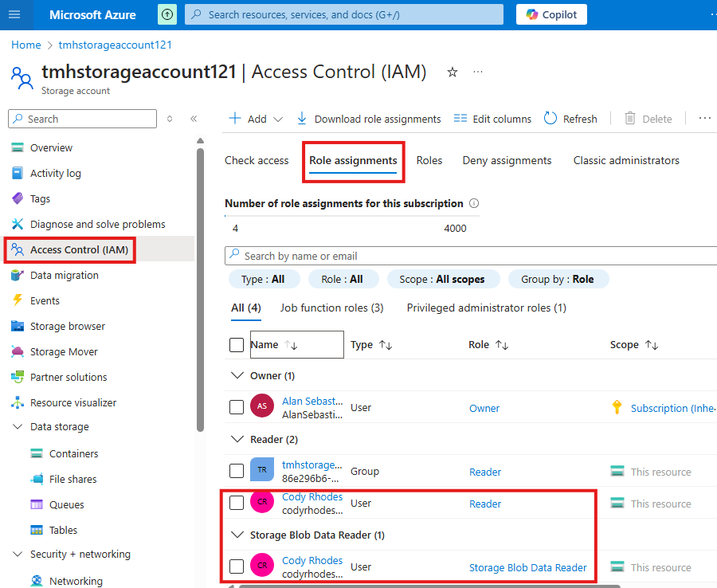Check Cody Rhodes Reader row checkbox

coord(237,503)
